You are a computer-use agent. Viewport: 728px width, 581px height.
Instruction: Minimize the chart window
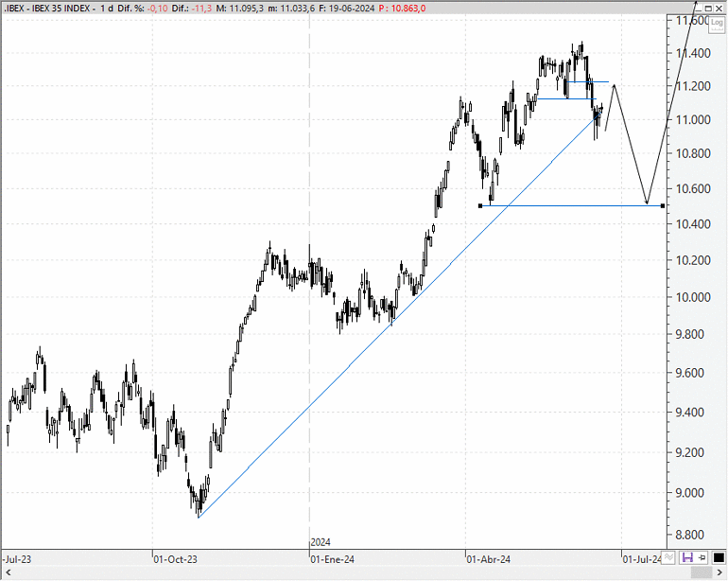699,8
